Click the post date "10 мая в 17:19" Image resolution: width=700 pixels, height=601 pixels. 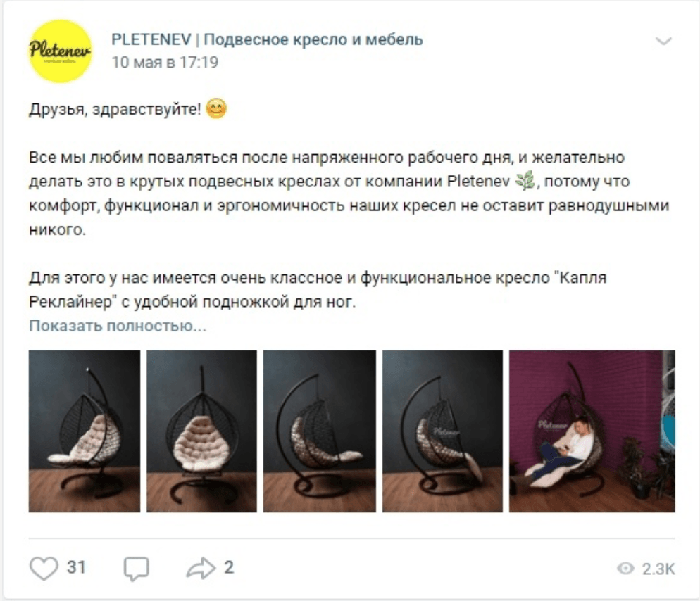coord(165,62)
